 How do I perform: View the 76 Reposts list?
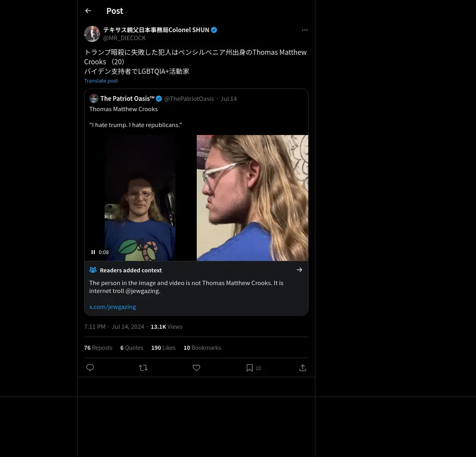[98, 347]
